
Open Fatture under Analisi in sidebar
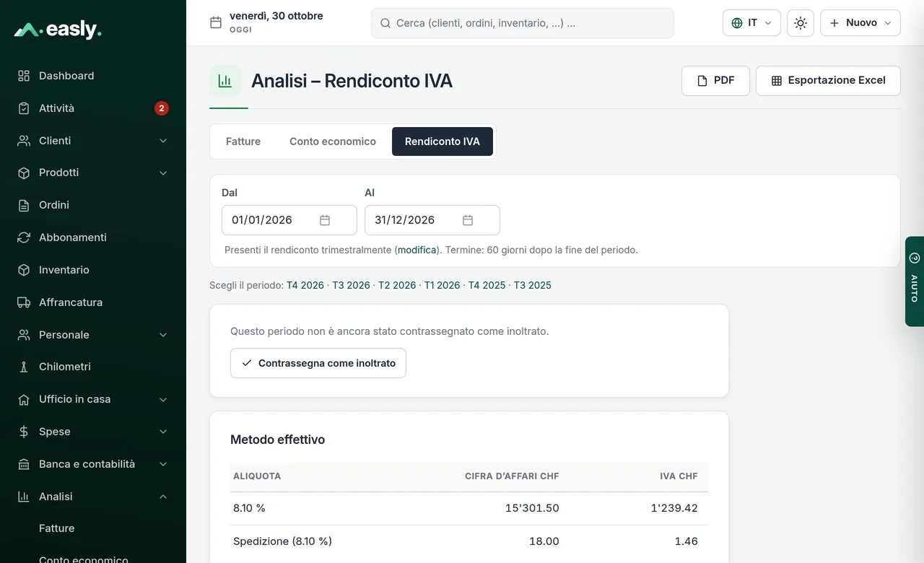[57, 528]
